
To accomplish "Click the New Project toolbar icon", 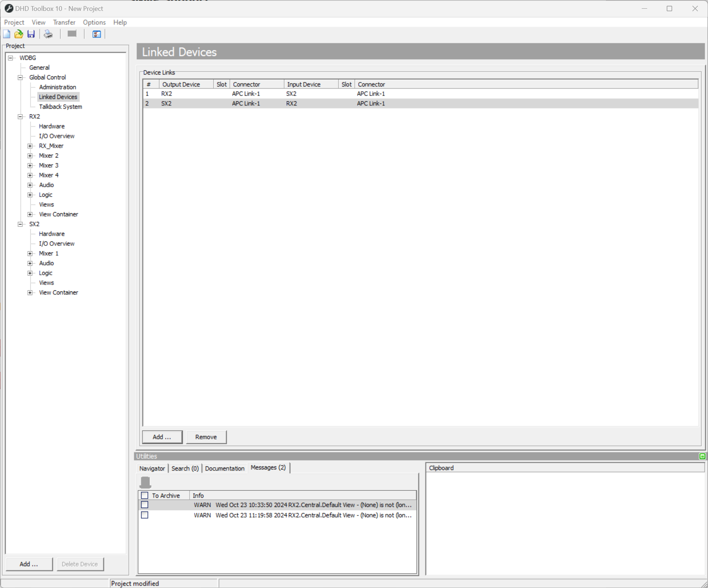I will [7, 34].
